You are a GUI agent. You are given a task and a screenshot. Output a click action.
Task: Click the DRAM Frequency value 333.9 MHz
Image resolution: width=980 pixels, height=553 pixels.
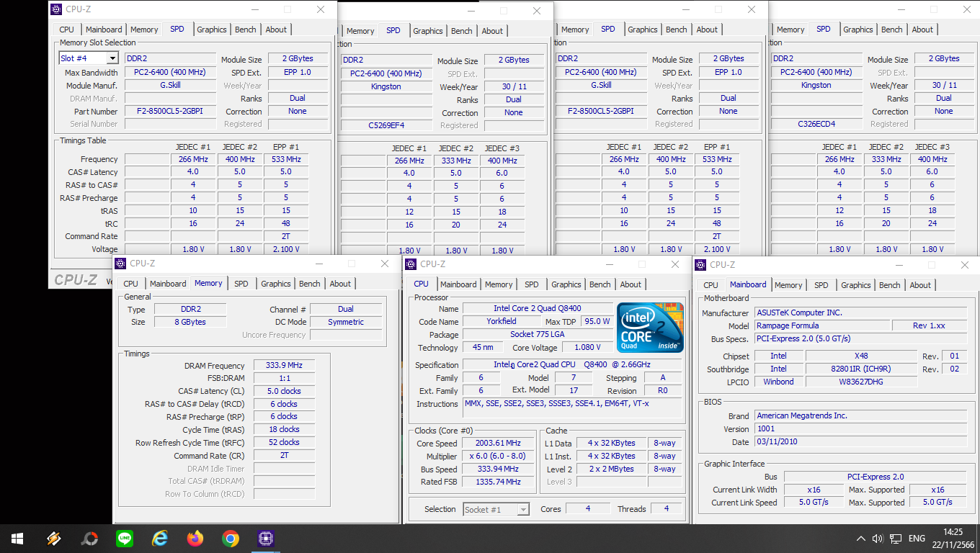[284, 365]
